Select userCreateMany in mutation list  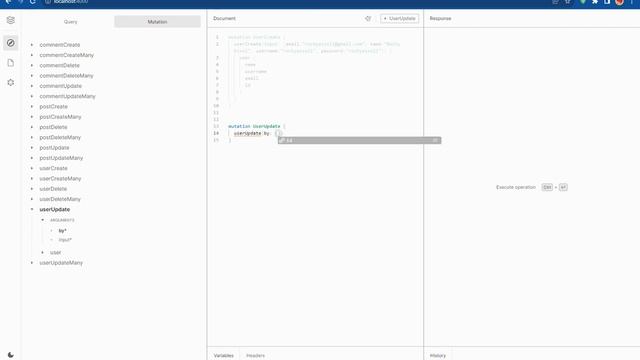(60, 178)
